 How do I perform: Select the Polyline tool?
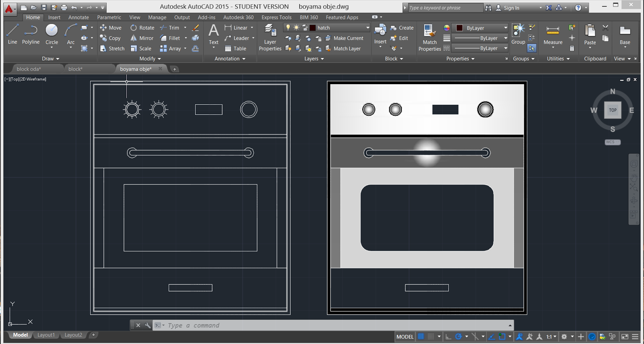31,34
